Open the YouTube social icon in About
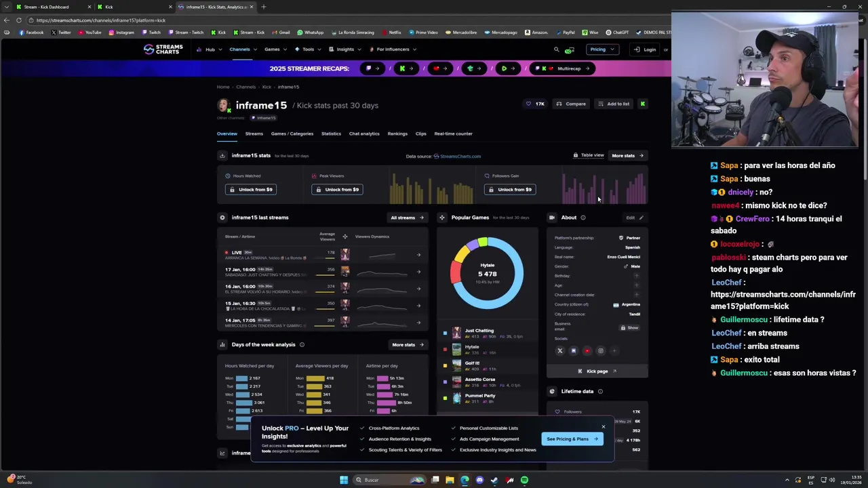This screenshot has width=868, height=488. tap(587, 351)
